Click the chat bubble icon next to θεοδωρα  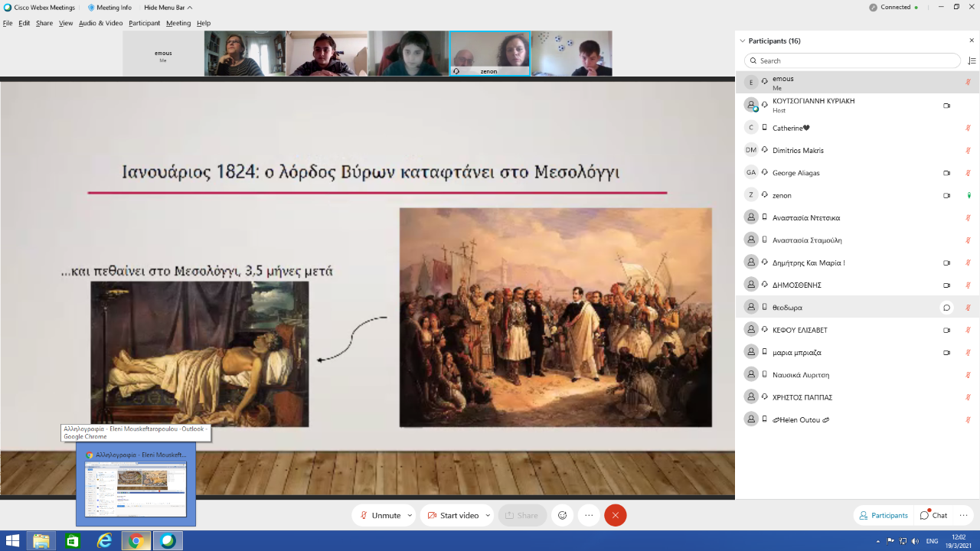click(x=946, y=308)
